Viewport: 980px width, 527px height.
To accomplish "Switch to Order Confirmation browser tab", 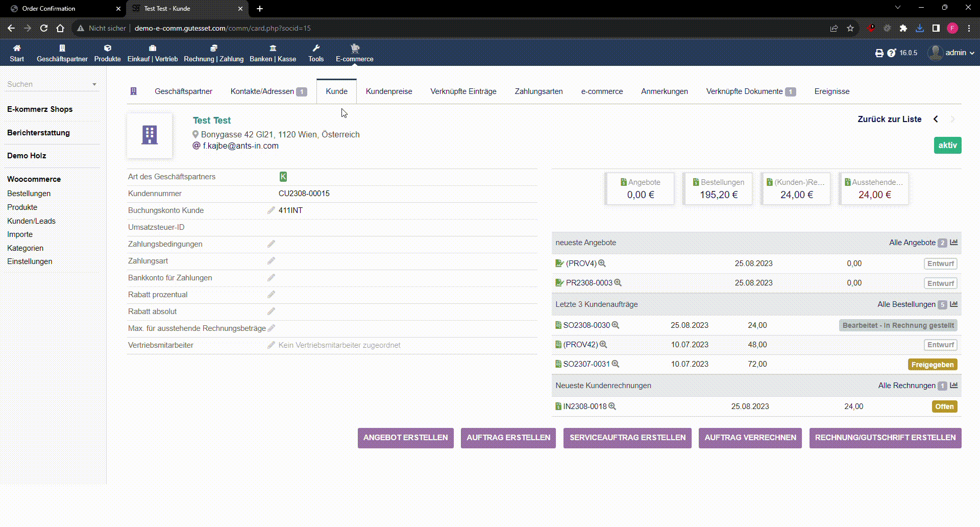I will [x=63, y=9].
